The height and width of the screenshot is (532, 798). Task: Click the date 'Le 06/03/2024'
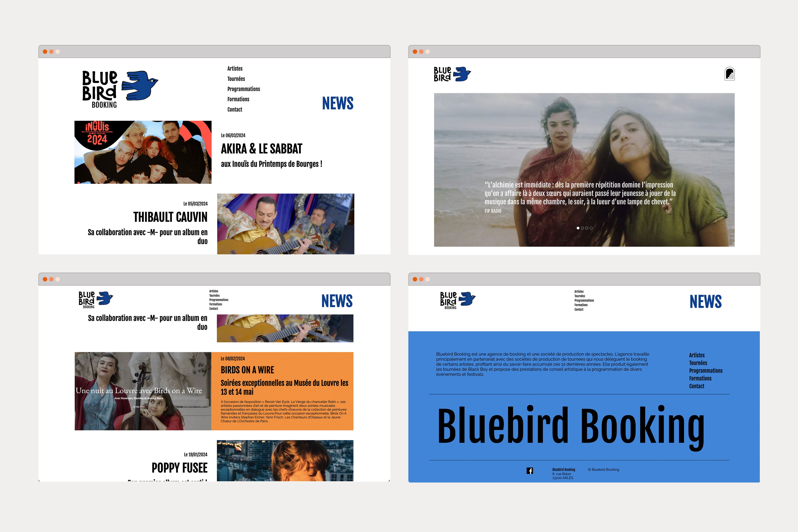tap(233, 135)
